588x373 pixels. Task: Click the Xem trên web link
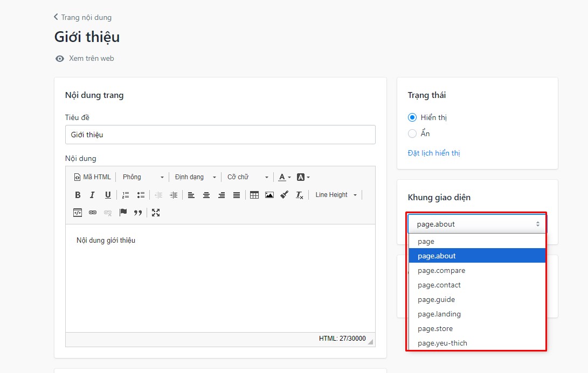92,59
